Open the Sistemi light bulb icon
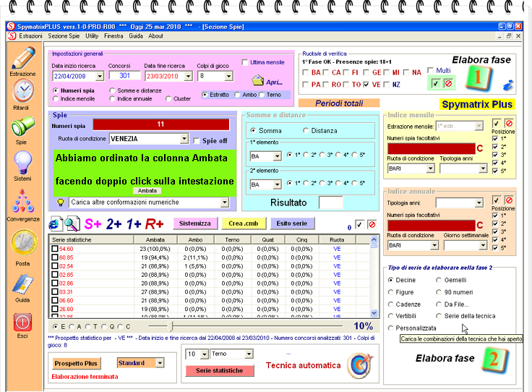The image size is (532, 392). (22, 163)
